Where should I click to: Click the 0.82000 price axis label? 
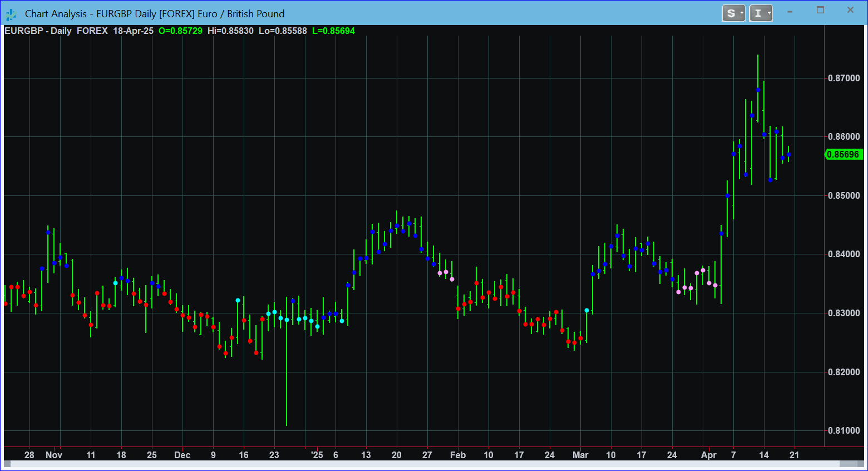[844, 372]
